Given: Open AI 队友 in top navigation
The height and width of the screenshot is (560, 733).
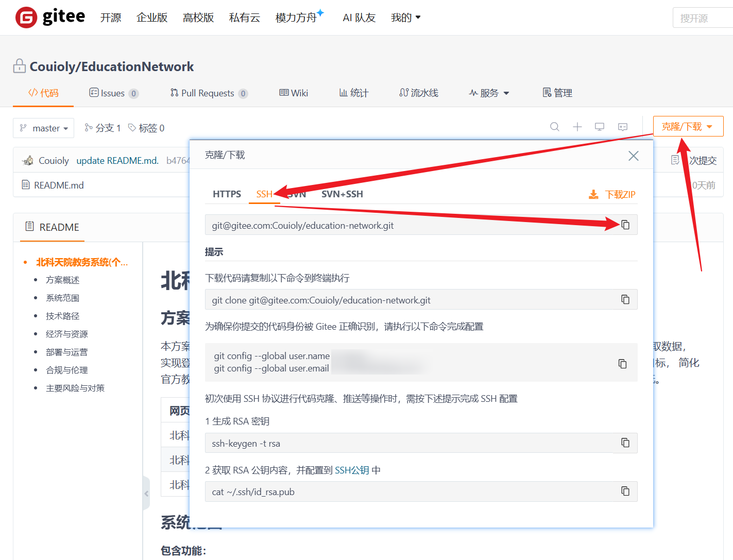Looking at the screenshot, I should pos(359,18).
